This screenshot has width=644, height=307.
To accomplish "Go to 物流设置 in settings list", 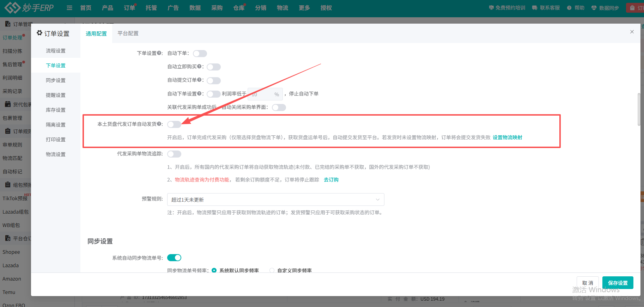I will (x=56, y=154).
